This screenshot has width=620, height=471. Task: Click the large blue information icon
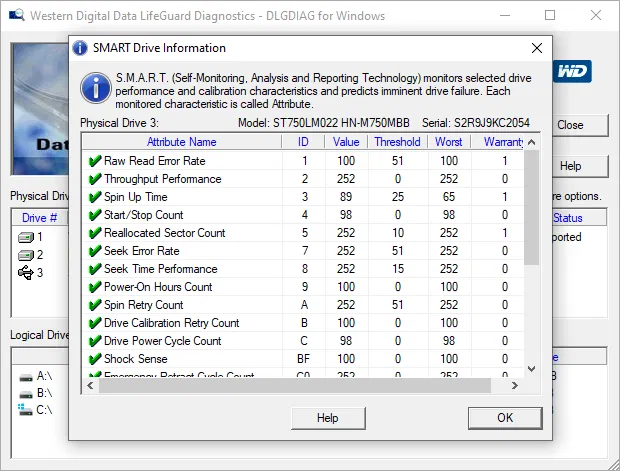click(96, 88)
